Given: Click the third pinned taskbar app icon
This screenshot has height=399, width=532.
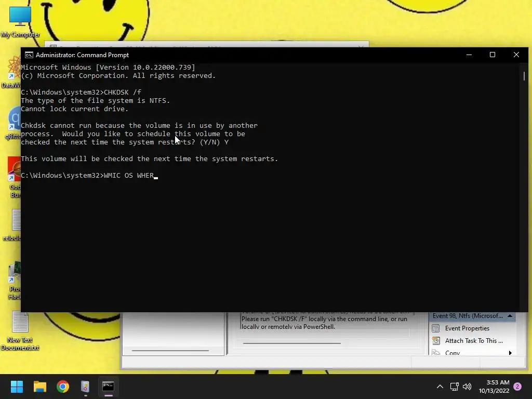Looking at the screenshot, I should (85, 387).
